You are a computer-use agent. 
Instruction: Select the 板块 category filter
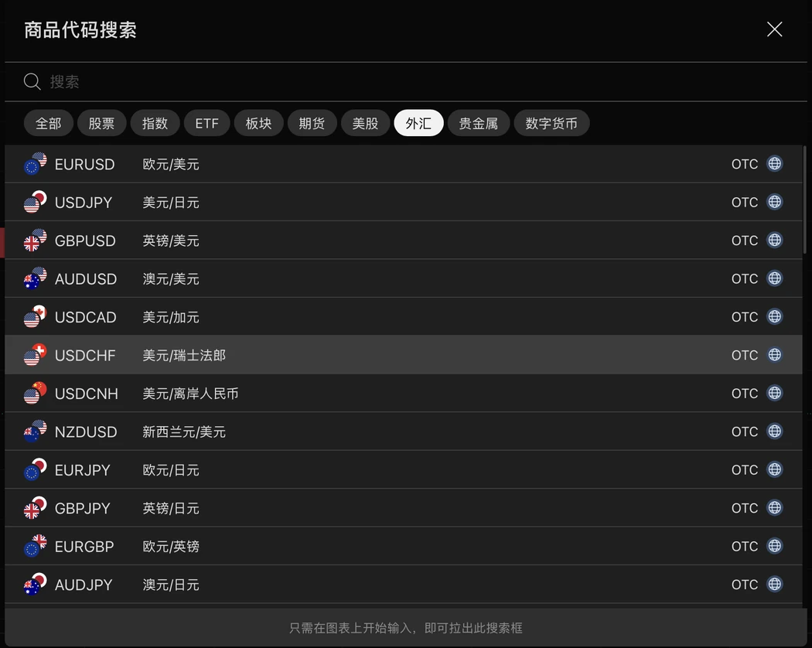(x=258, y=123)
